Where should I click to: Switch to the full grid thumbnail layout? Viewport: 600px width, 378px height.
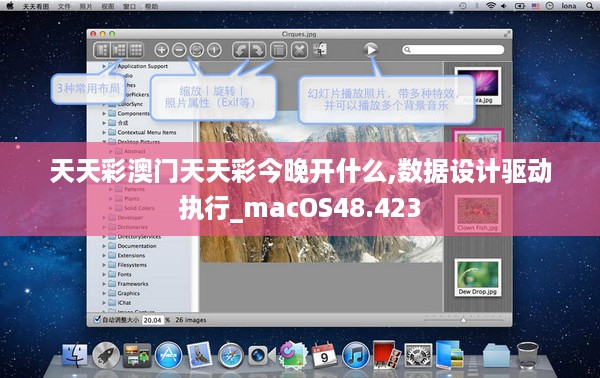point(135,50)
